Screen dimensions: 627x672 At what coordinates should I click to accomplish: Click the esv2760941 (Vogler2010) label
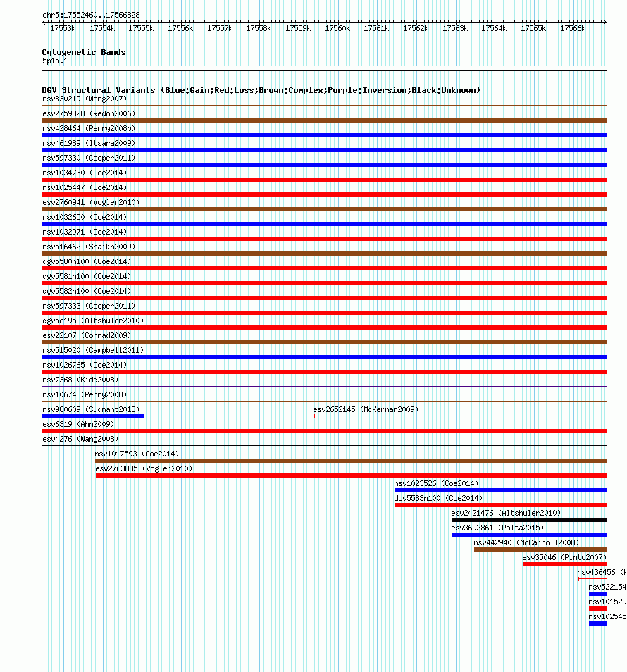pos(91,202)
